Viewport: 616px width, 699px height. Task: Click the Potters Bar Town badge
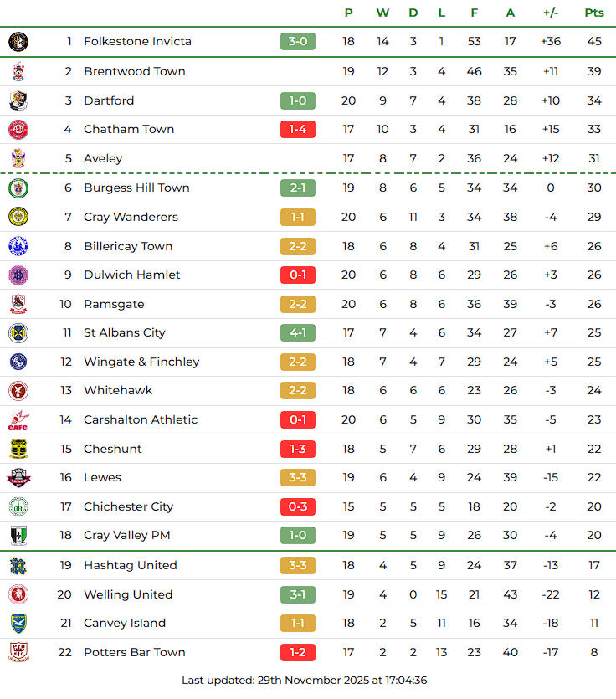[18, 652]
